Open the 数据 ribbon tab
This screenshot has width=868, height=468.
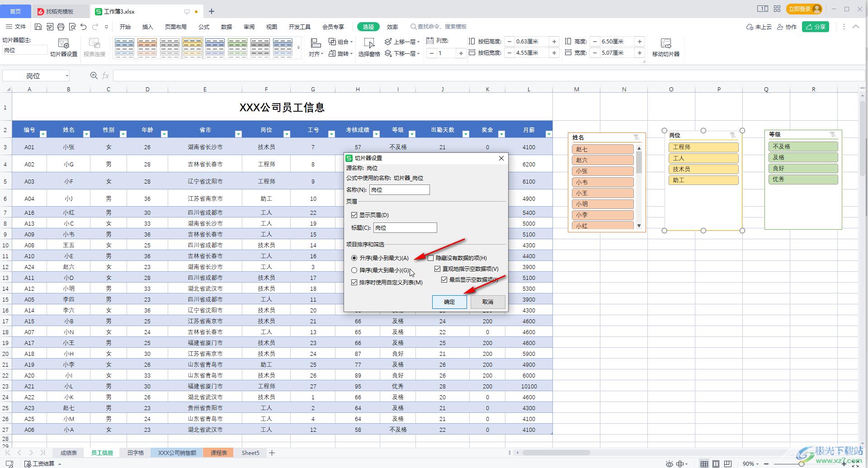click(226, 27)
